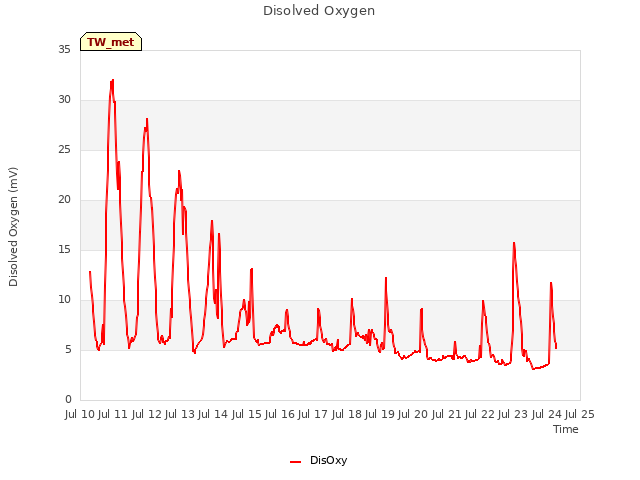Click the Jul 17 x-axis tick label
Screen dimensions: 640x480
click(x=313, y=414)
